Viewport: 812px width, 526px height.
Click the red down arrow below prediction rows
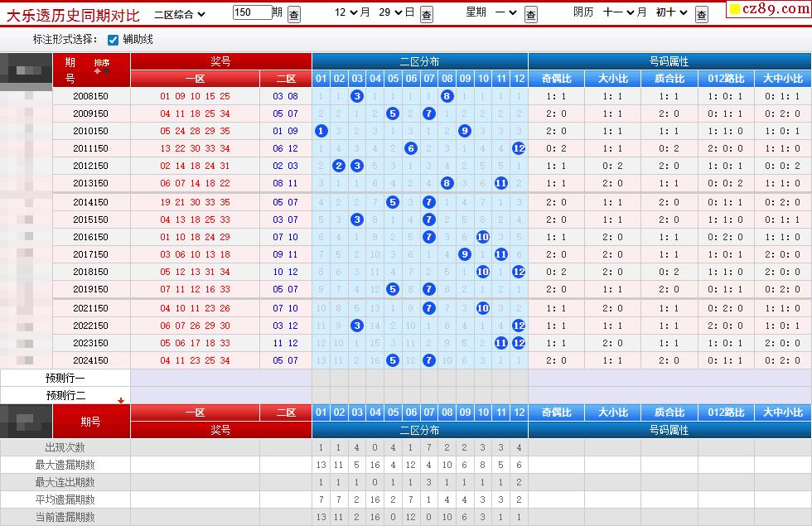121,401
